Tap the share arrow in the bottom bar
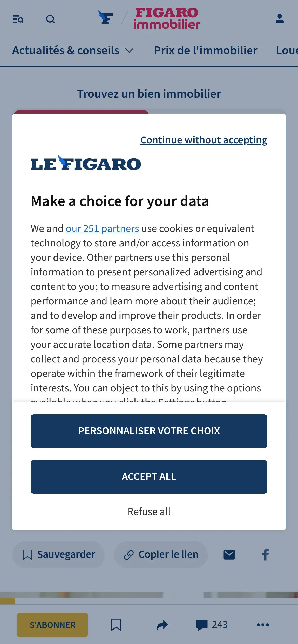The width and height of the screenshot is (298, 644). 162,625
